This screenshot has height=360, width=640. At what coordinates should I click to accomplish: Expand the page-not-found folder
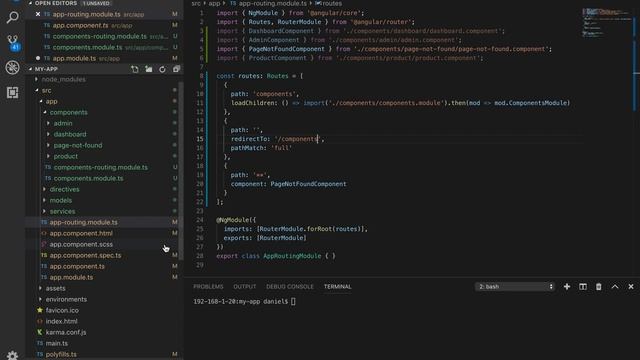[x=49, y=145]
